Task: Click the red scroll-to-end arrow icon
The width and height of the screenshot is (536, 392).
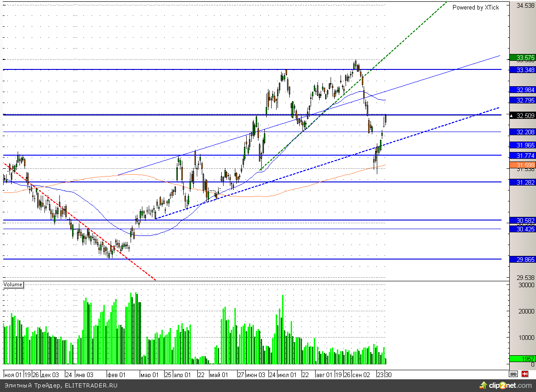Action: (525, 374)
